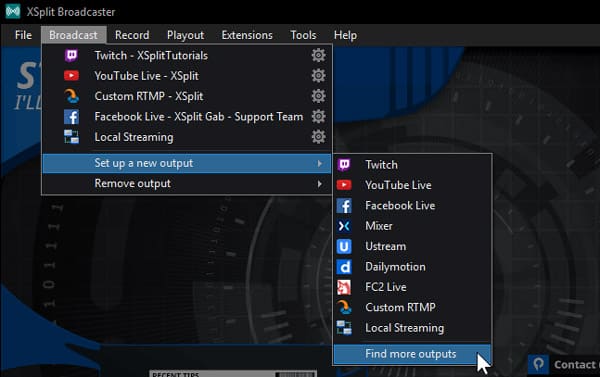Open settings gear for Local Streaming output
Screen dimensions: 600x377
(x=318, y=137)
